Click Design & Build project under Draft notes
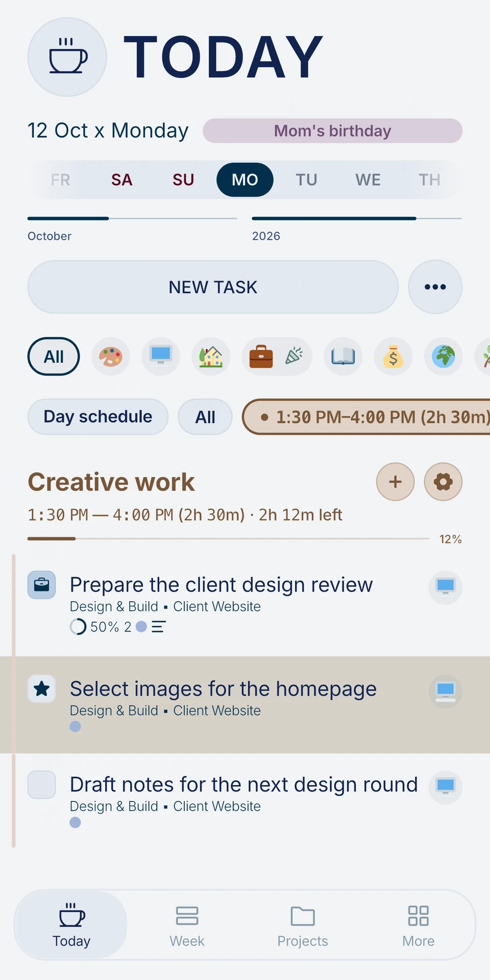Viewport: 490px width, 980px height. (114, 806)
